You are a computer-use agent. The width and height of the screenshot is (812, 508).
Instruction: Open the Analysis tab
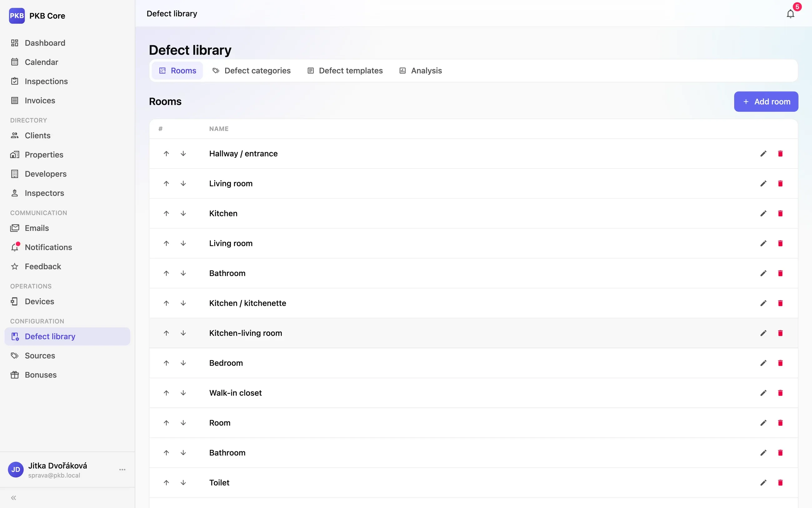click(x=420, y=71)
